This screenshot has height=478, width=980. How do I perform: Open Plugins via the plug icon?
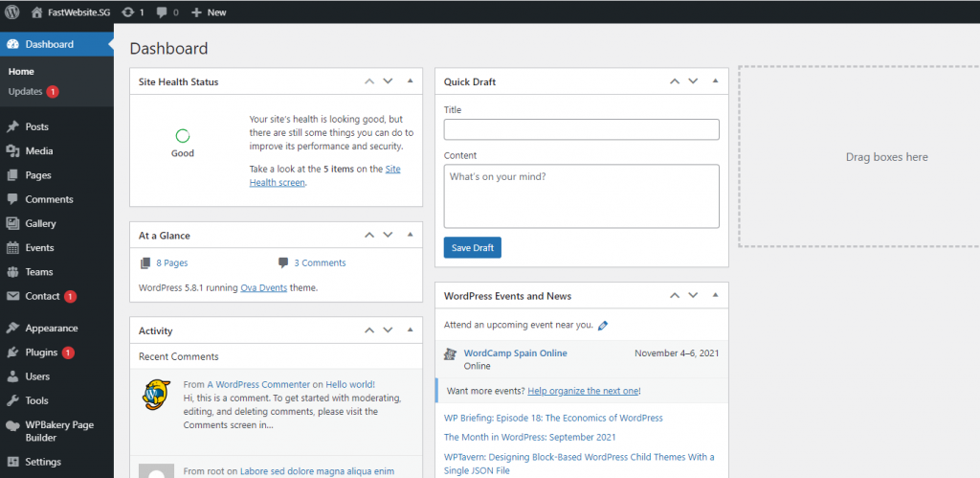[x=12, y=353]
